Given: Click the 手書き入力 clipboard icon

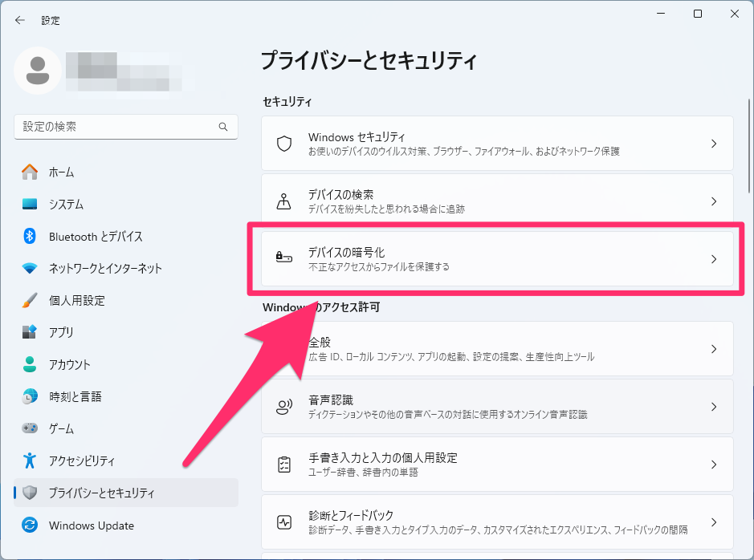Looking at the screenshot, I should pyautogui.click(x=284, y=465).
